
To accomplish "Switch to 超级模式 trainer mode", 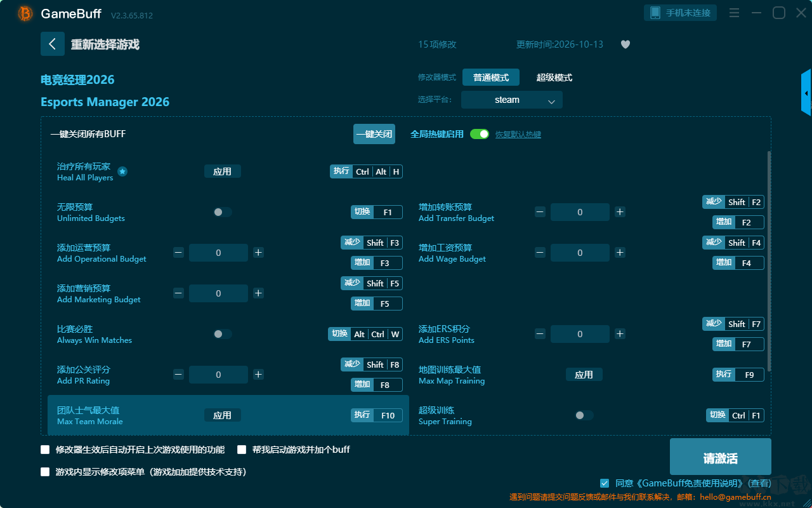I will click(x=554, y=77).
